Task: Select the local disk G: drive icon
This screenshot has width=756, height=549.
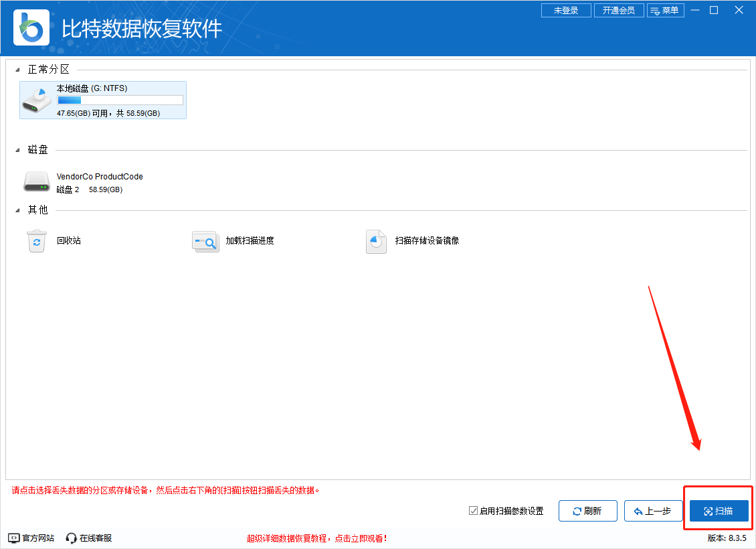Action: 37,100
